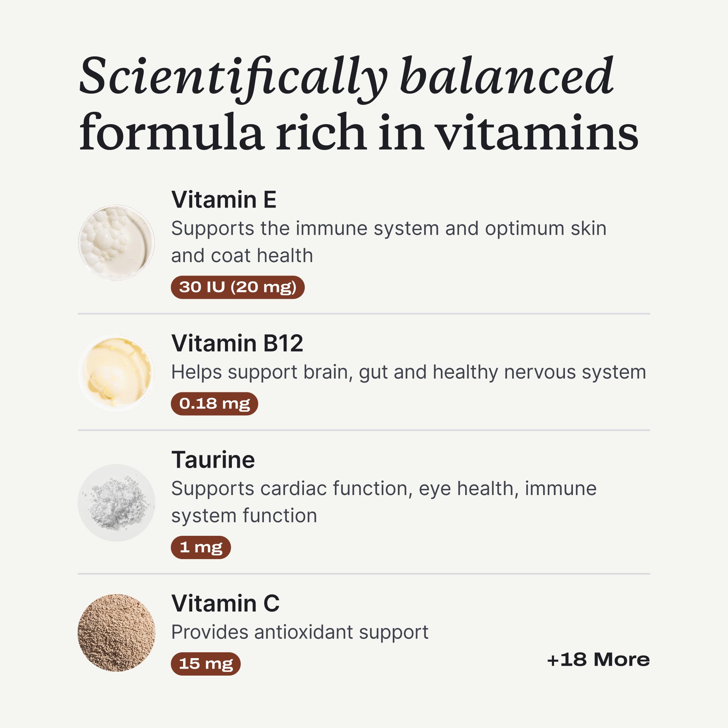Click the "Taurine" heading
Viewport: 728px width, 728px height.
213,460
